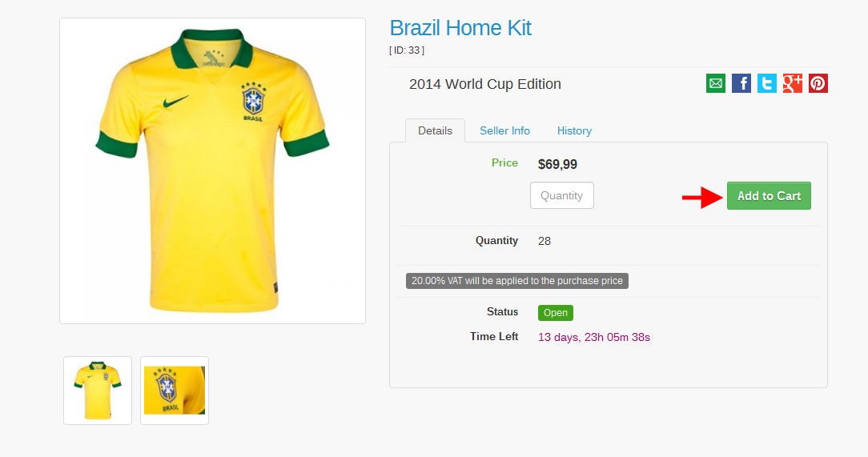The image size is (868, 457).
Task: Switch to the Details tab
Action: click(435, 130)
